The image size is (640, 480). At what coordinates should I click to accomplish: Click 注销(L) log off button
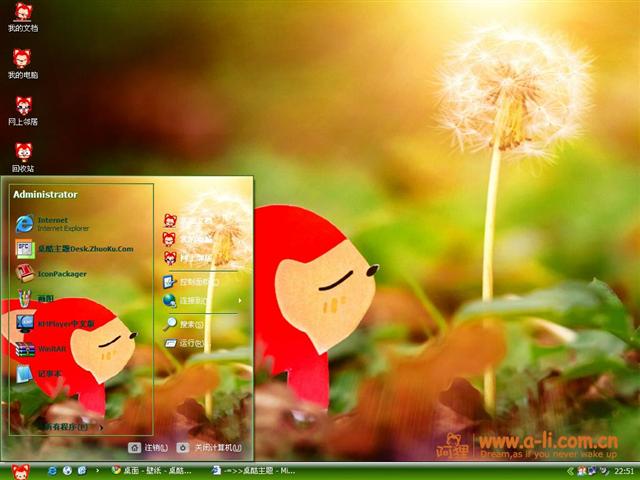pyautogui.click(x=148, y=448)
